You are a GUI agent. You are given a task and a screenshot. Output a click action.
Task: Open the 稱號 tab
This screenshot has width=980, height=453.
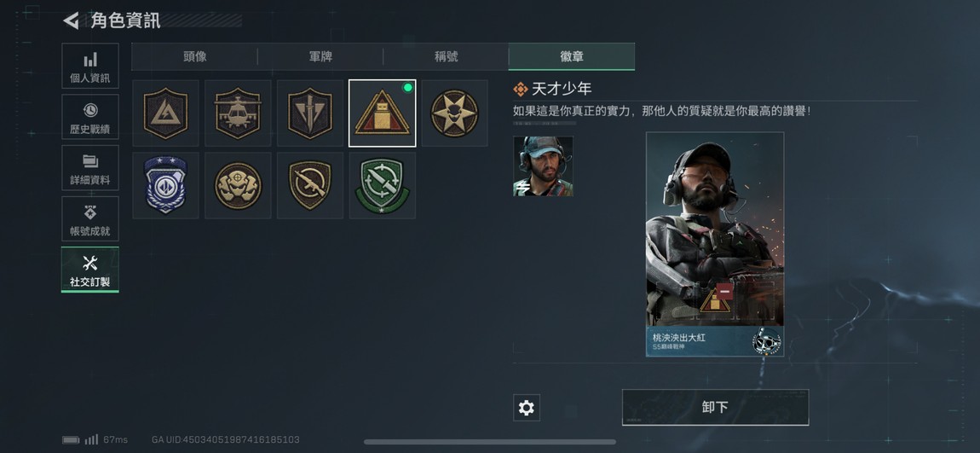point(446,56)
